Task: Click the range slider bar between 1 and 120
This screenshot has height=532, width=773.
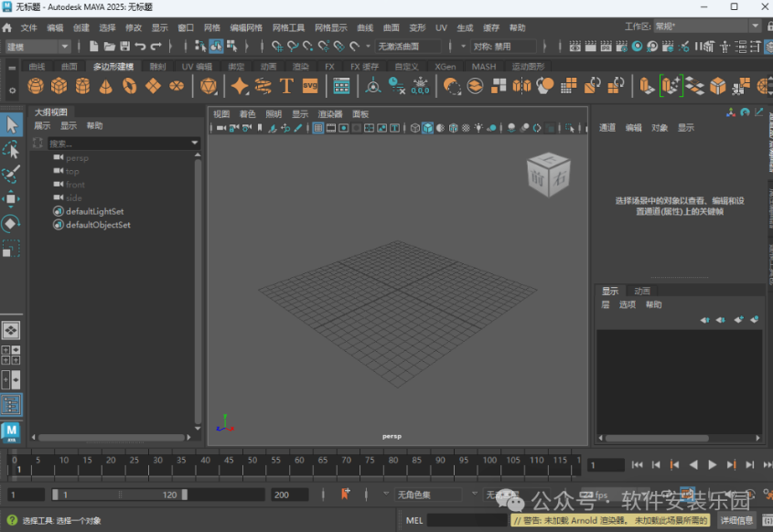Action: pos(120,495)
